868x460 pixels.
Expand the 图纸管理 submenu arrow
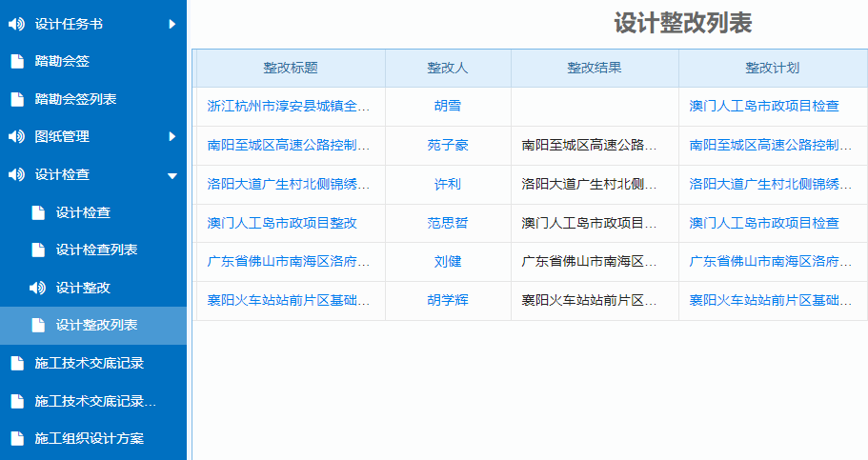[172, 137]
